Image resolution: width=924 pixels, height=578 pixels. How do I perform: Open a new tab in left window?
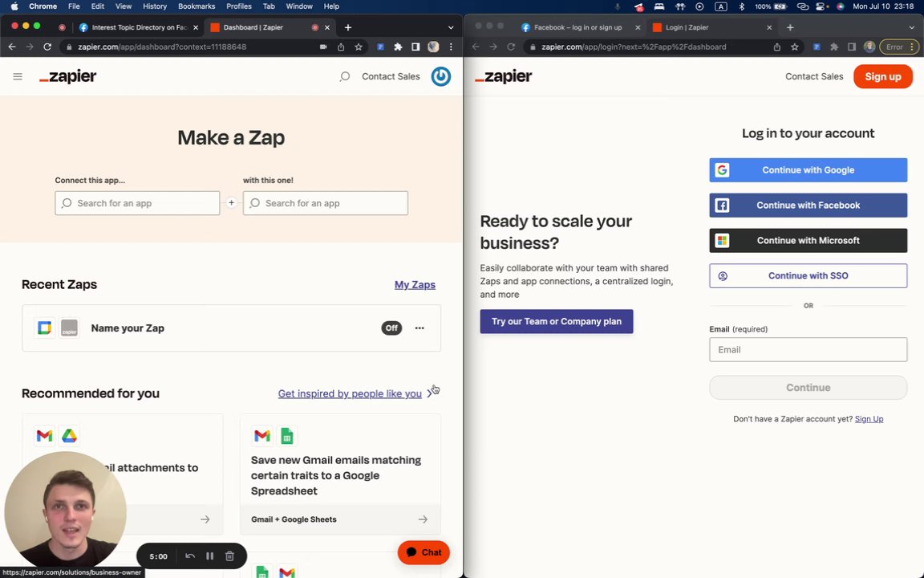pos(348,27)
